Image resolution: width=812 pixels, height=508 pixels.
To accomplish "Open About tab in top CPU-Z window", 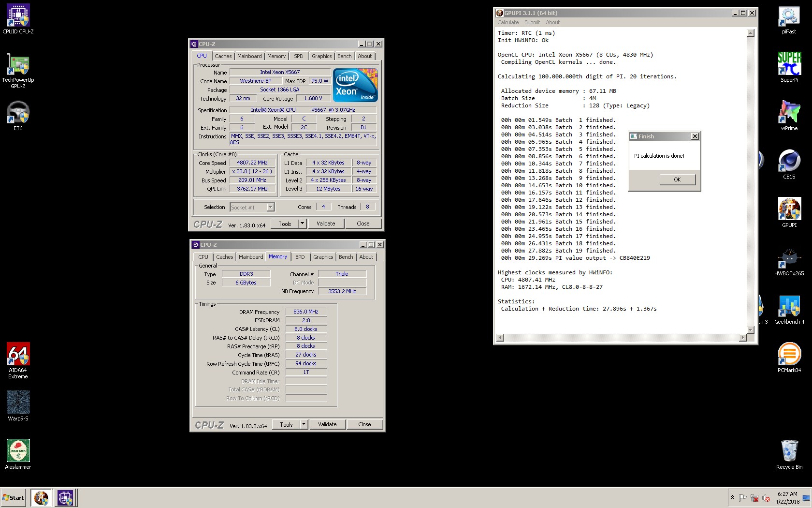I will tap(365, 56).
